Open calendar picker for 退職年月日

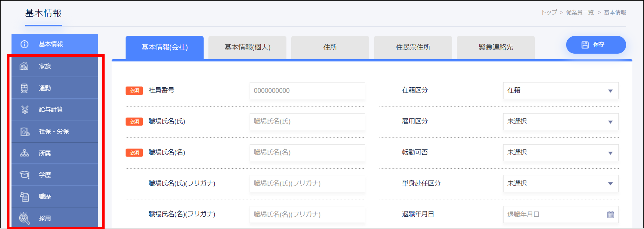tap(610, 214)
